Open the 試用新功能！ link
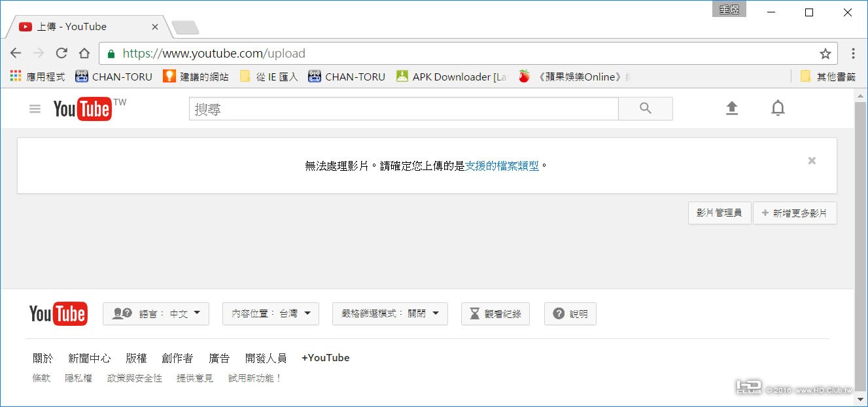The width and height of the screenshot is (868, 407). pos(254,378)
